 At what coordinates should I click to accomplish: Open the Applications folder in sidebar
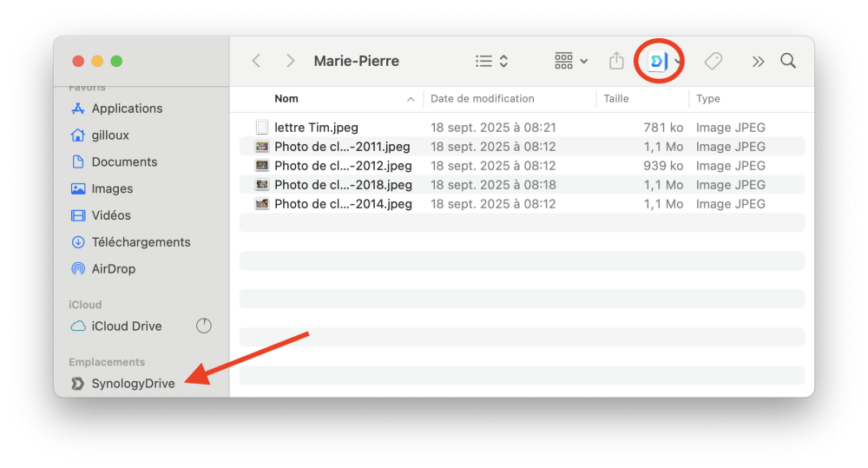(x=127, y=109)
